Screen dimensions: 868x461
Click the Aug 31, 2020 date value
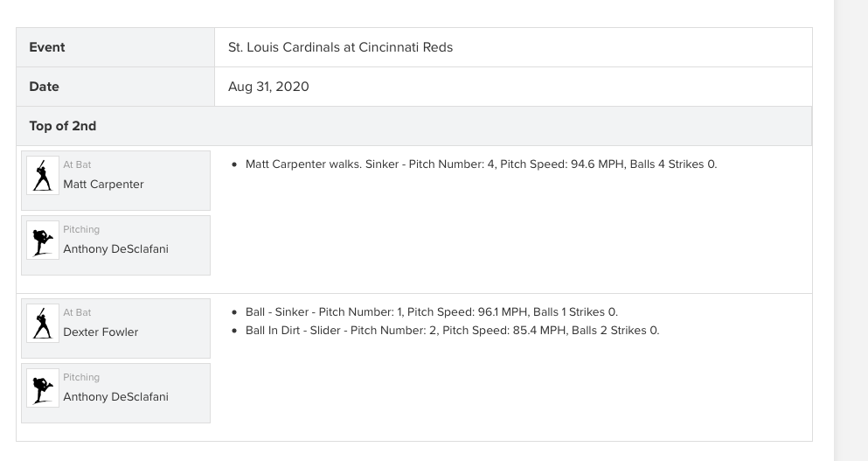(268, 87)
